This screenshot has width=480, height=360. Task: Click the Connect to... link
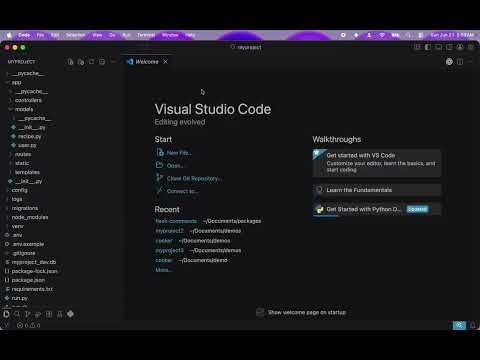tap(183, 191)
